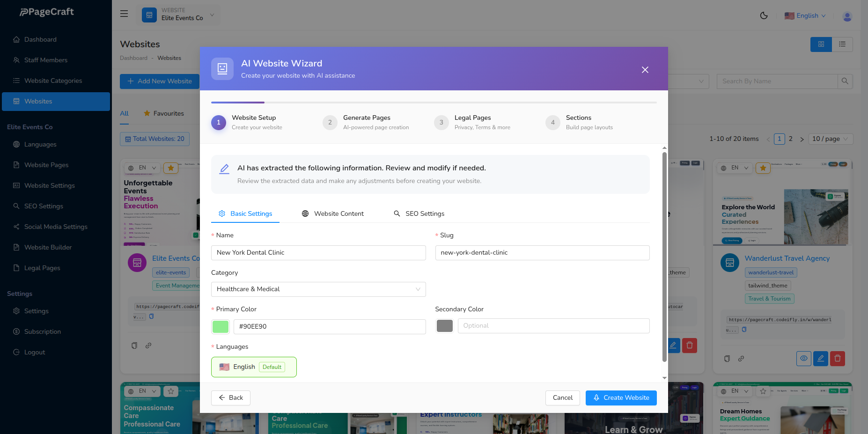The width and height of the screenshot is (868, 434).
Task: Click the Create Website button
Action: point(621,397)
